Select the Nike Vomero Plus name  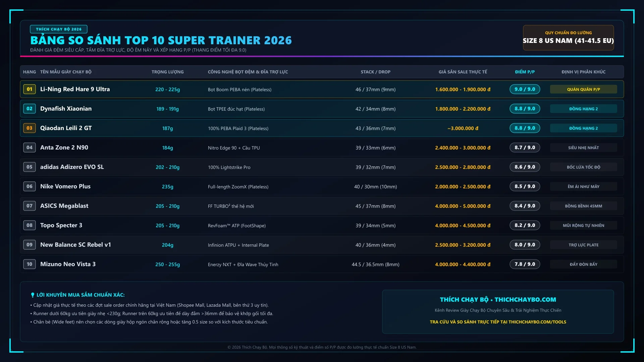(65, 186)
